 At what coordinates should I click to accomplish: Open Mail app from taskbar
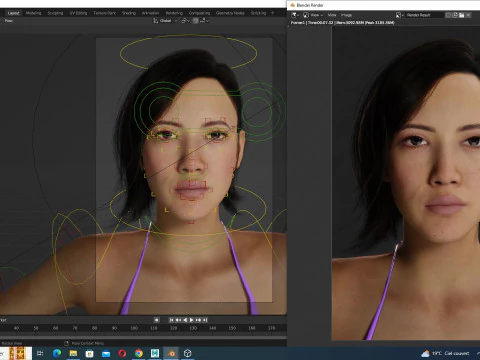tap(106, 353)
